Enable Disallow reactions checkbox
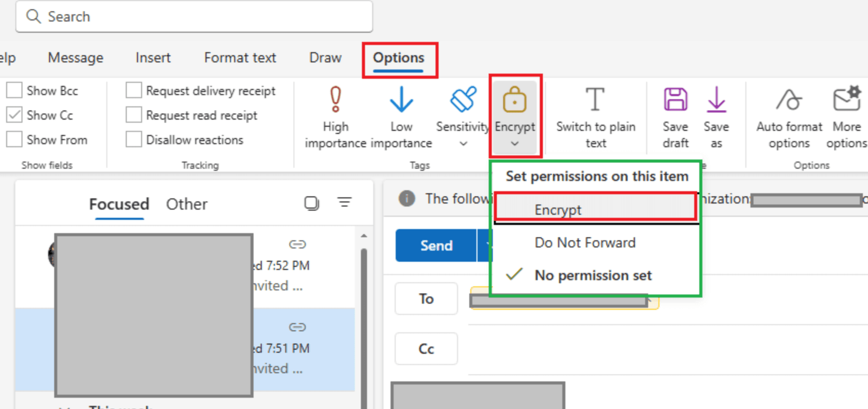 (134, 140)
